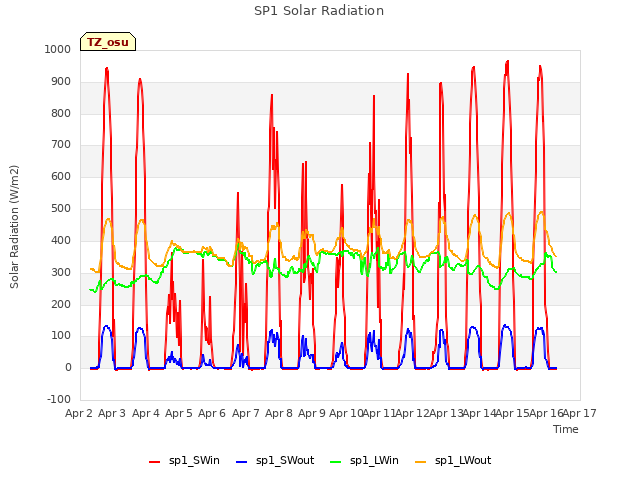The height and width of the screenshot is (480, 640).
Task: Toggle sp1_LWout legend entry
Action: 453,460
